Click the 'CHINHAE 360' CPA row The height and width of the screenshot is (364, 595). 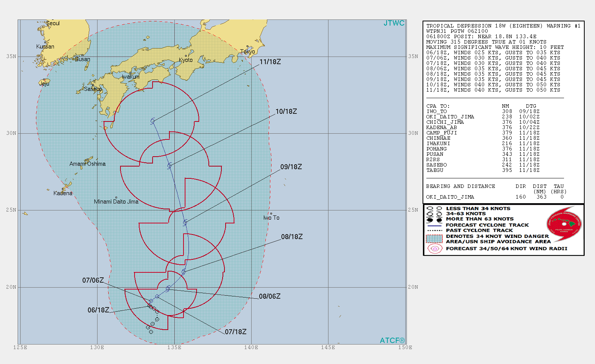(483, 138)
